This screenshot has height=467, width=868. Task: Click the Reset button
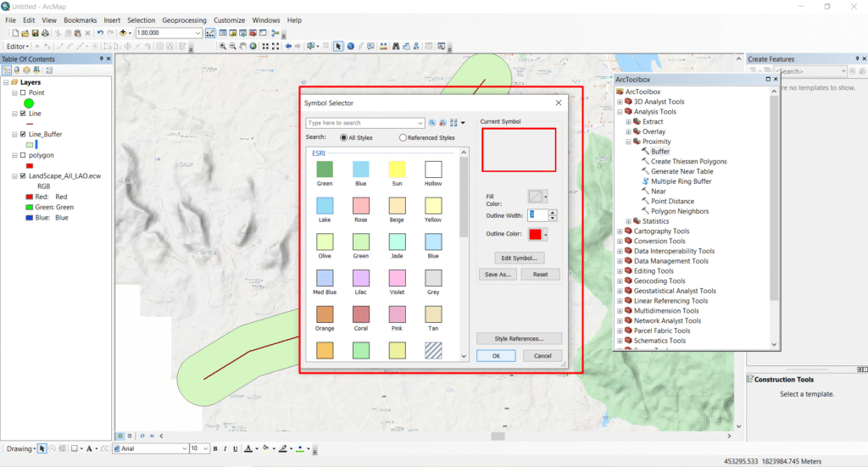coord(540,275)
